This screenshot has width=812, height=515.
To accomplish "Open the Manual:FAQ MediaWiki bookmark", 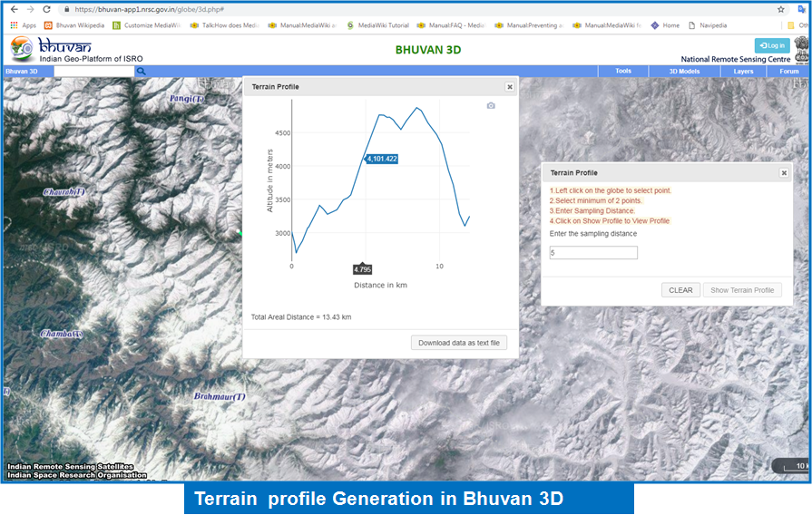I will coord(451,24).
